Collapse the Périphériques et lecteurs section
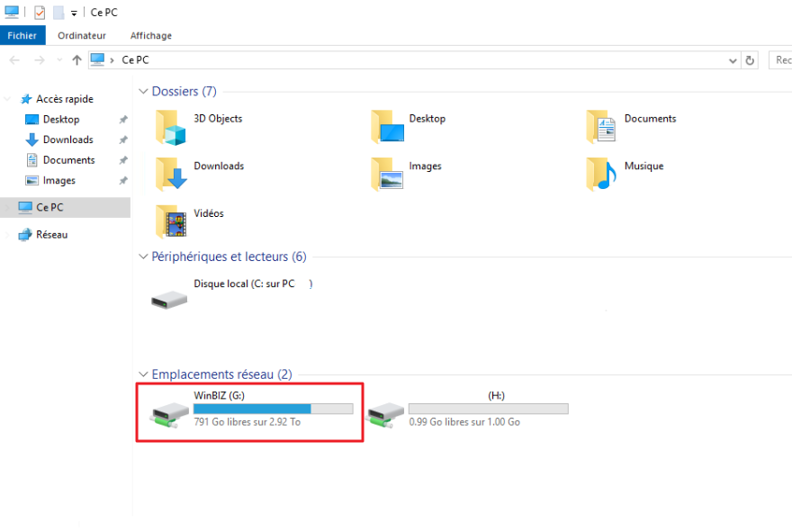The width and height of the screenshot is (792, 532). tap(143, 257)
